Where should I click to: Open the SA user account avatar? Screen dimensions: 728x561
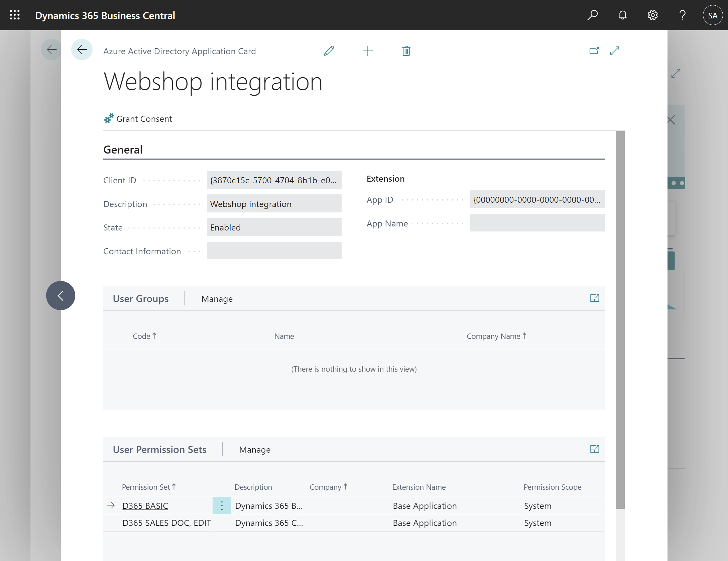(x=713, y=15)
